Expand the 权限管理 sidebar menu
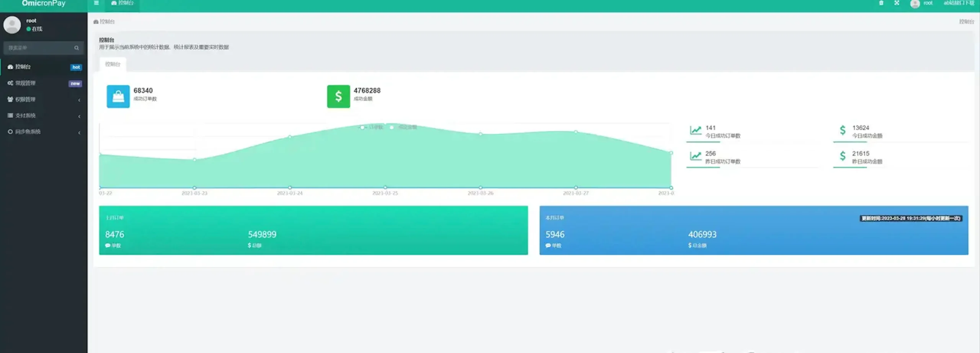 pos(43,99)
